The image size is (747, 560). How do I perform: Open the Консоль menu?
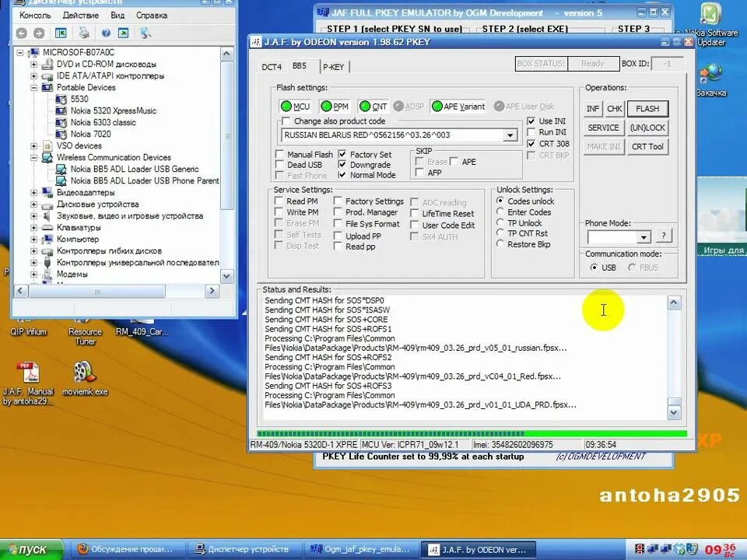click(35, 16)
